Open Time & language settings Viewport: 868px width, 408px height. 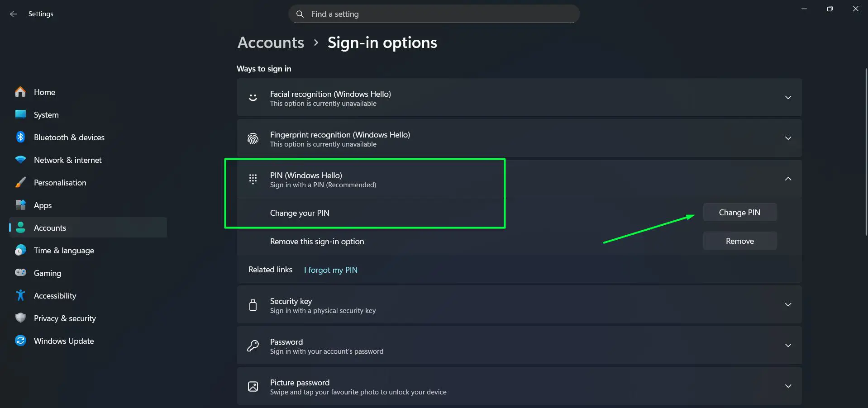tap(64, 250)
